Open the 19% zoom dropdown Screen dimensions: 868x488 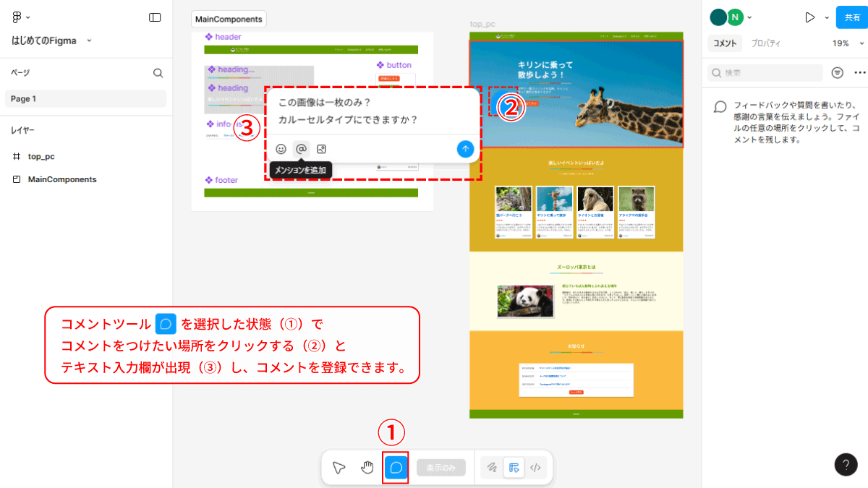click(x=845, y=43)
